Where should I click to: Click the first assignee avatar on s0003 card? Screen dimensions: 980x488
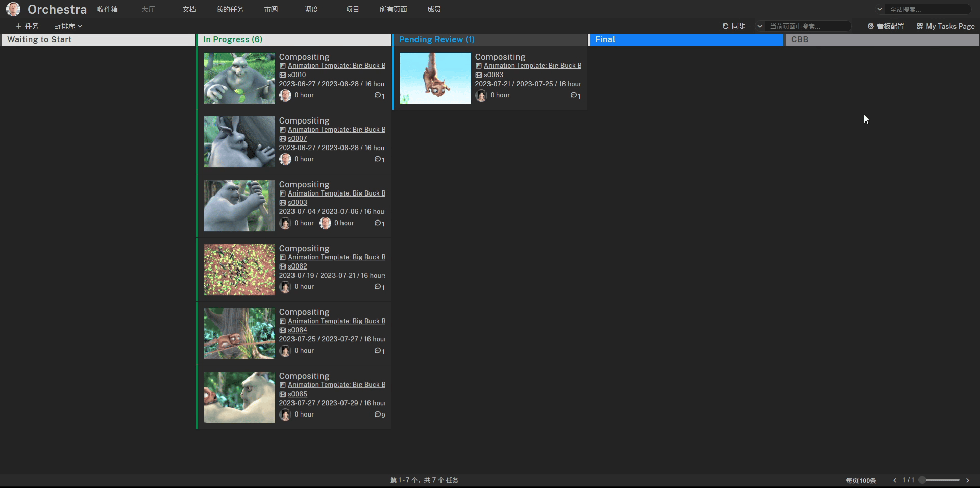[x=285, y=223]
